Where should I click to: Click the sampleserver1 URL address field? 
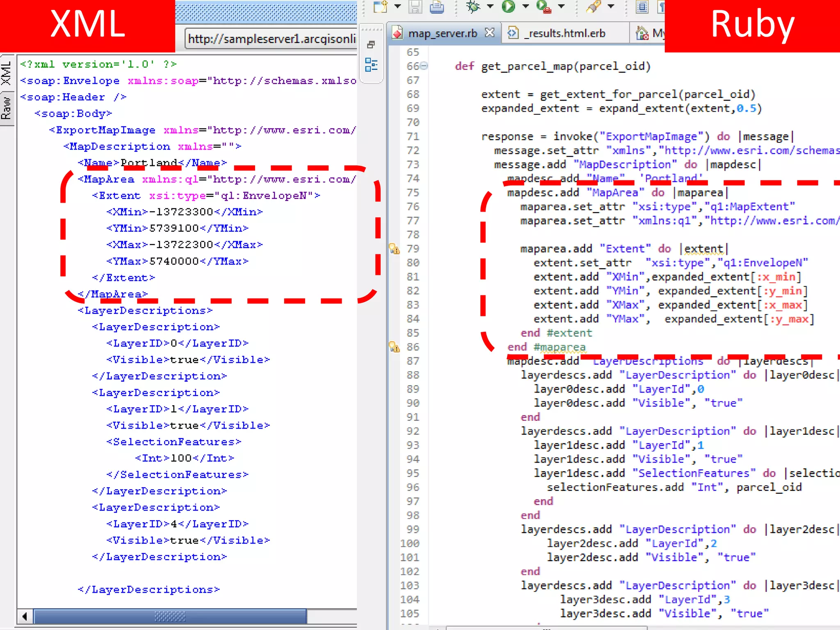271,39
